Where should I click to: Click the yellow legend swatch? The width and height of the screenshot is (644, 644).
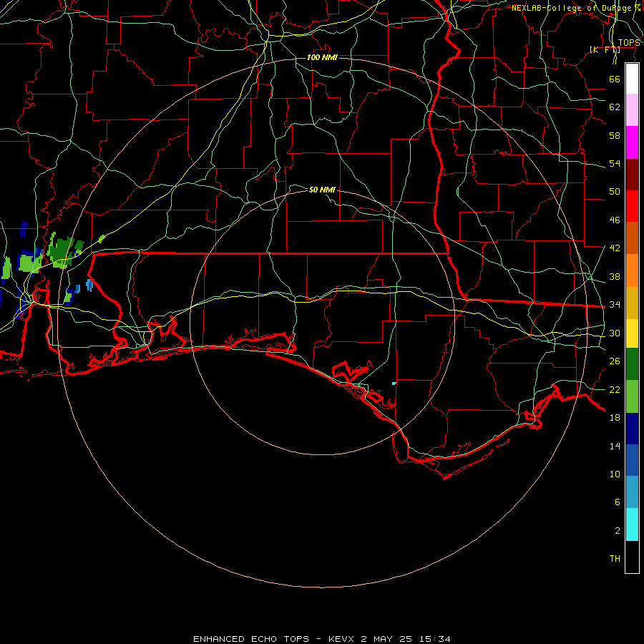point(632,333)
